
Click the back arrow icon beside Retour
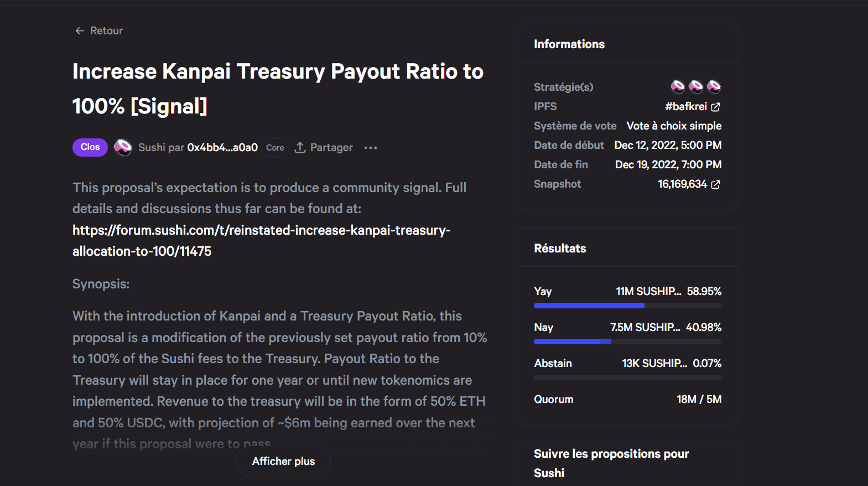(80, 31)
